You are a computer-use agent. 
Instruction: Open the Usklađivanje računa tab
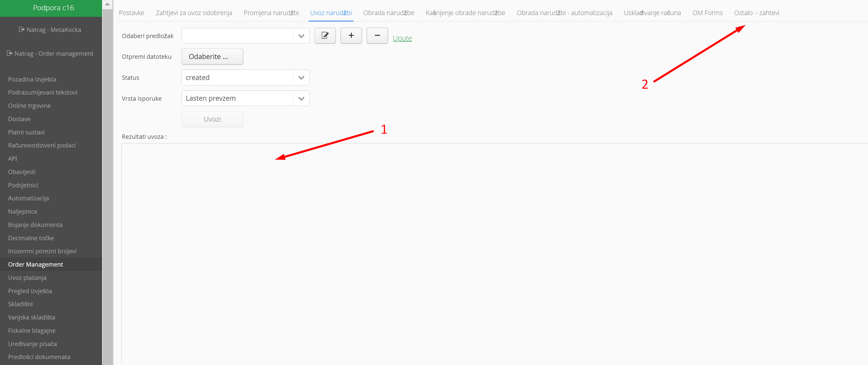[652, 13]
